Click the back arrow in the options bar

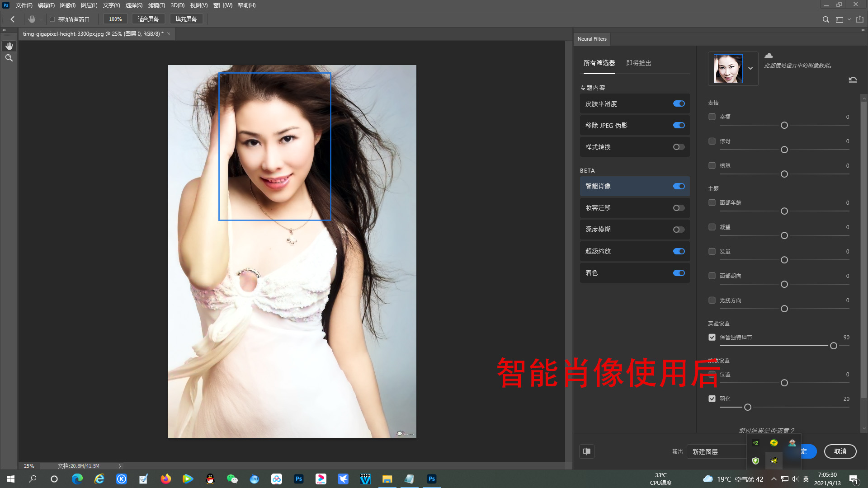coord(13,19)
